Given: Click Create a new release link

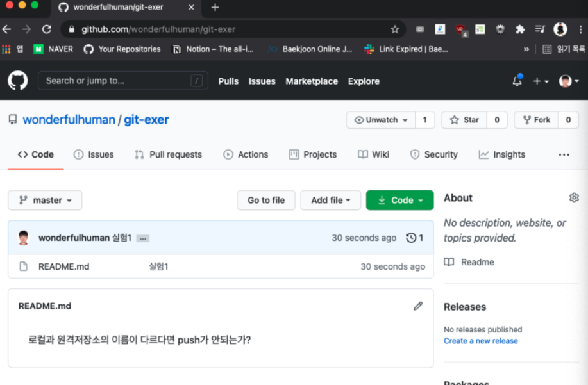Looking at the screenshot, I should click(x=481, y=341).
